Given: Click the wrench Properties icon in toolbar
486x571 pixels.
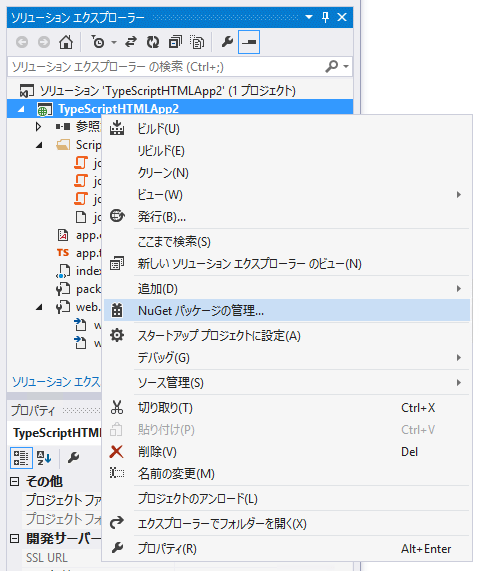Looking at the screenshot, I should coord(228,42).
